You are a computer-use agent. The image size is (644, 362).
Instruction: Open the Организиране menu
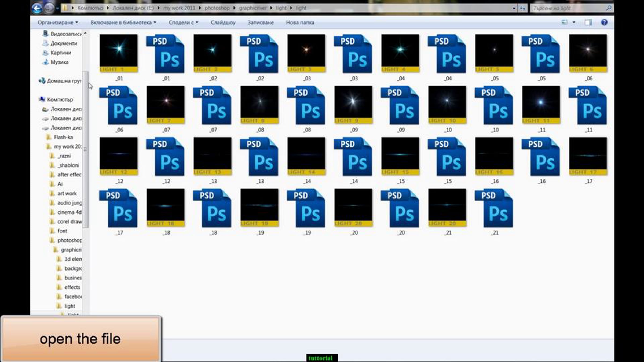pos(58,23)
